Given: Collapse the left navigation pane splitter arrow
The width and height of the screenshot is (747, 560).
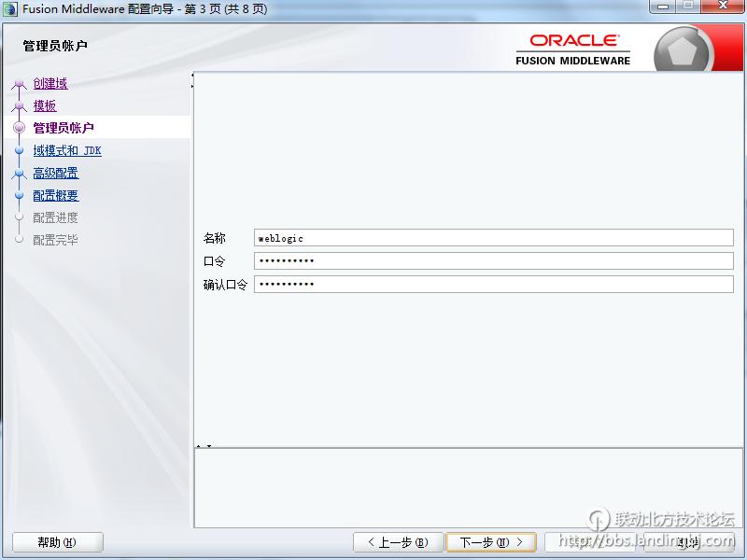Looking at the screenshot, I should tap(192, 76).
